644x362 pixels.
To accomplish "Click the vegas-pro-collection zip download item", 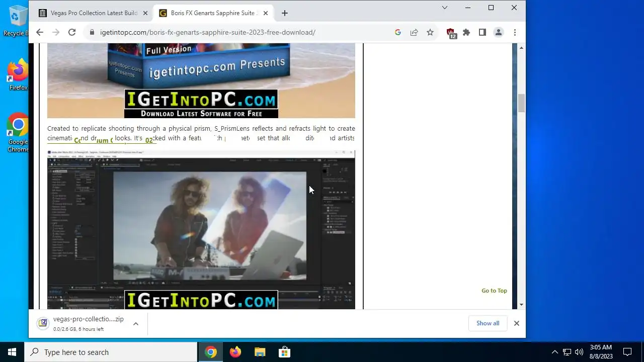I will coord(81,323).
